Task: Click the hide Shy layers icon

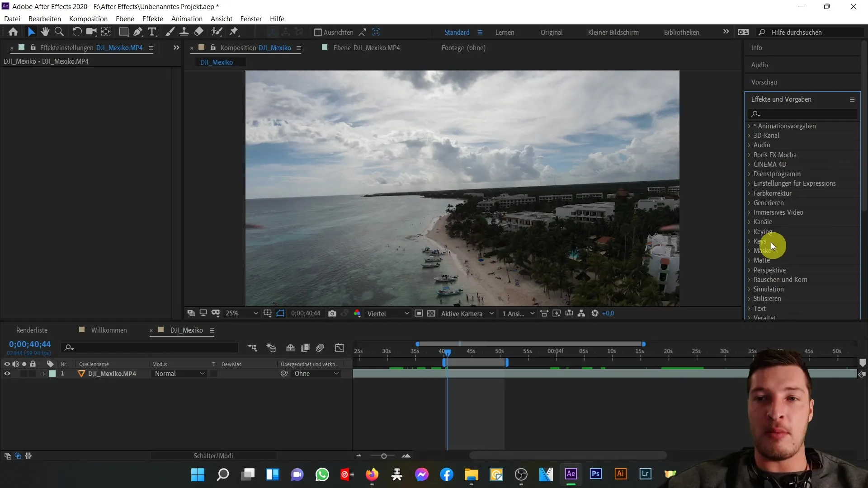Action: (290, 347)
